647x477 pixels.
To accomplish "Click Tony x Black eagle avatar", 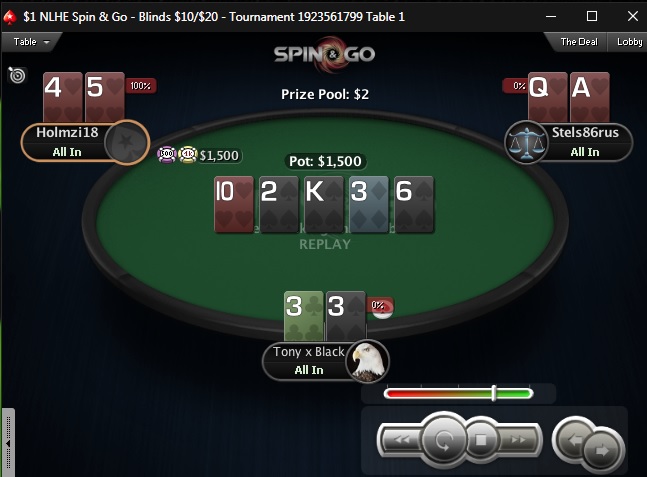I will click(x=368, y=361).
